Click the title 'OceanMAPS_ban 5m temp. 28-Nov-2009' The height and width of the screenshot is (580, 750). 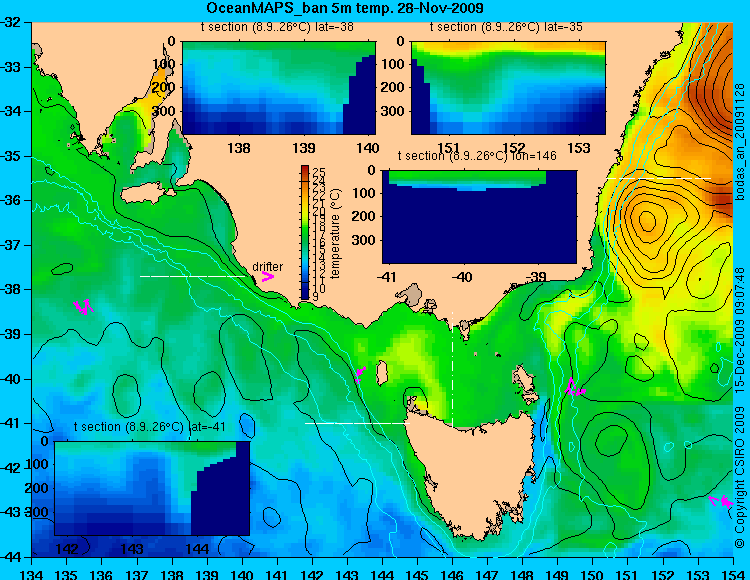coord(344,8)
